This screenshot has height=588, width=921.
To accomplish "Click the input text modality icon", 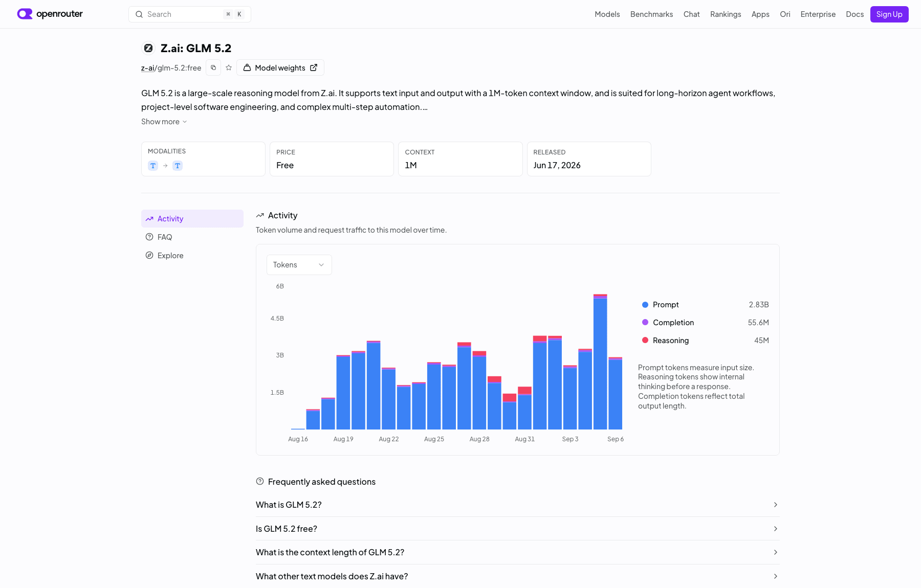I will [x=153, y=166].
